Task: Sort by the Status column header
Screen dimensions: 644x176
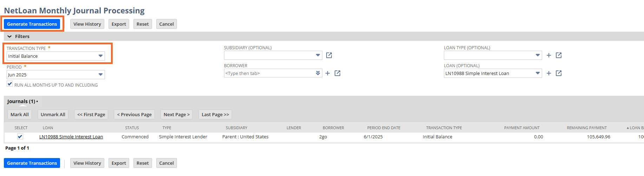Action: point(132,128)
